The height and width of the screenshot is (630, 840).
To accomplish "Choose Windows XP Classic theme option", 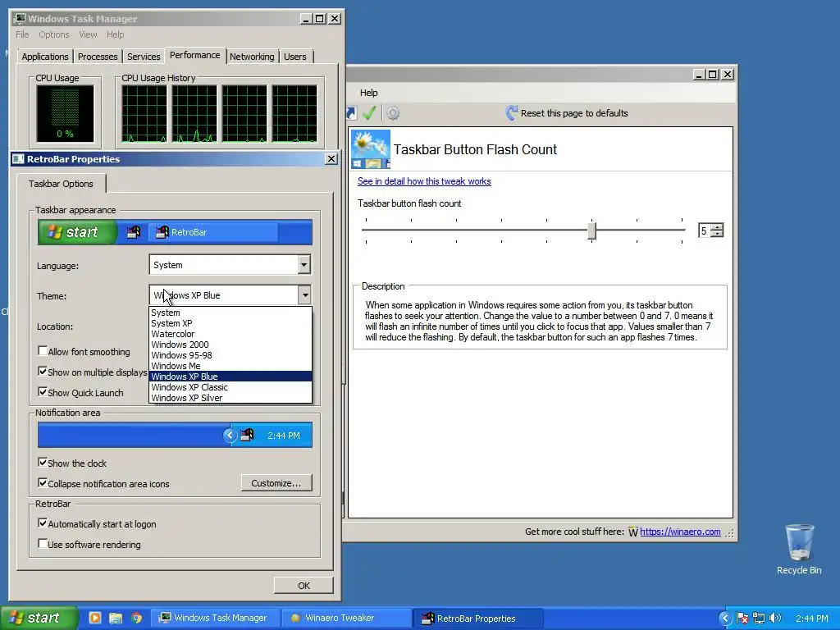I will 231,387.
